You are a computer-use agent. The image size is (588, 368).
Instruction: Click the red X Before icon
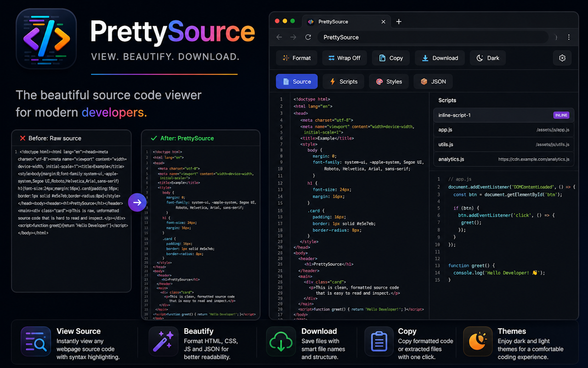23,138
